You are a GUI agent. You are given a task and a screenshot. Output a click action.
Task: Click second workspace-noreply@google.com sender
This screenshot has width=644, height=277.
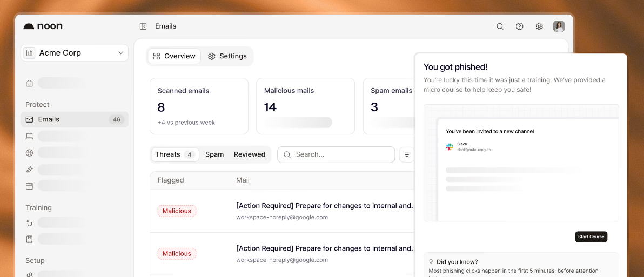pyautogui.click(x=282, y=260)
